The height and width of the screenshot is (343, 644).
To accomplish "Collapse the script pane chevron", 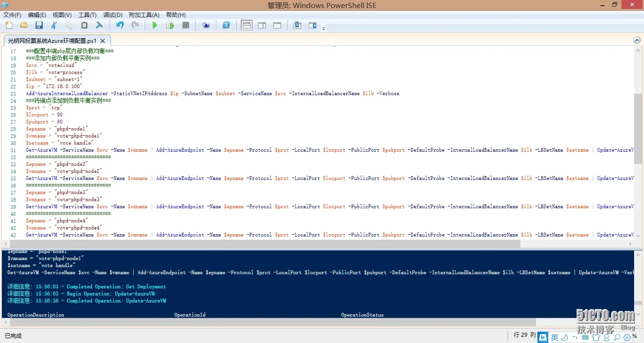I will (x=637, y=41).
